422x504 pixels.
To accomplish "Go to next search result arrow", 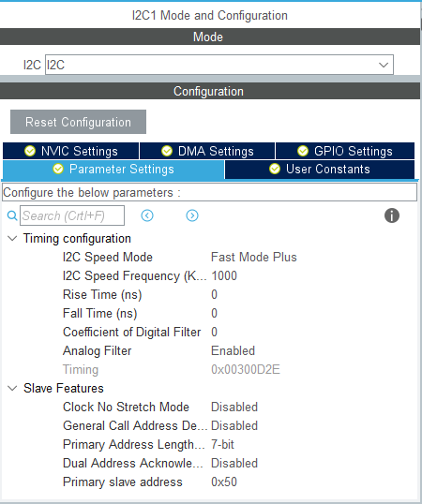I will tap(192, 215).
